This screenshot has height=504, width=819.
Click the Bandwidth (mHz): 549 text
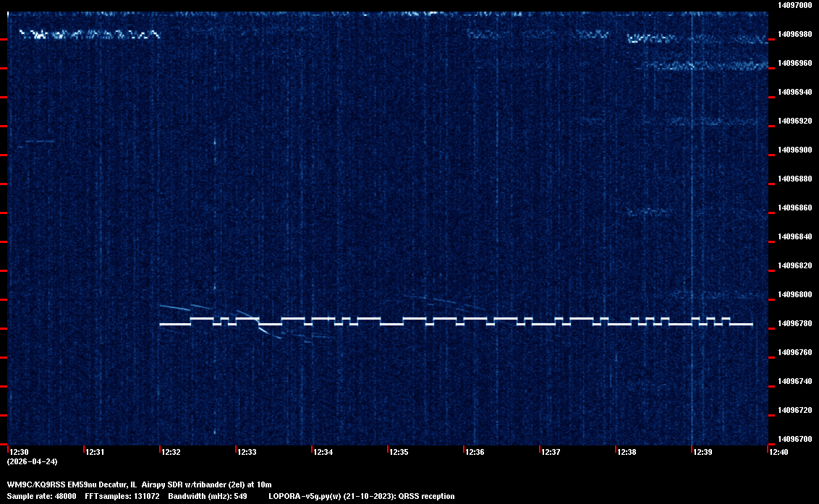point(208,496)
